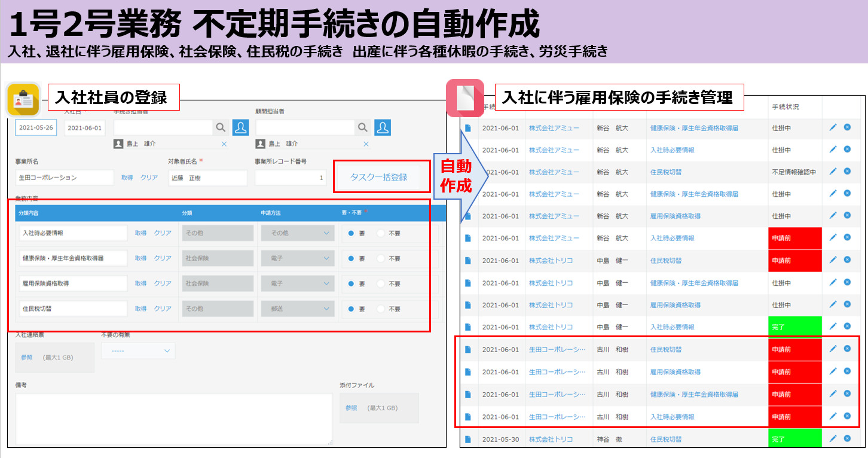Remove 島上 雄介 from 手続き担当者
Image resolution: width=868 pixels, height=458 pixels.
tap(224, 144)
